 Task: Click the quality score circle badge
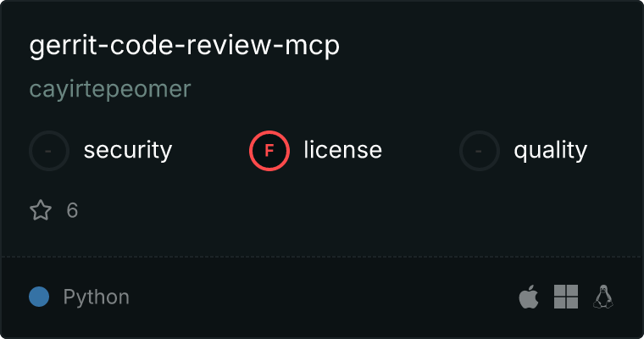pos(480,151)
